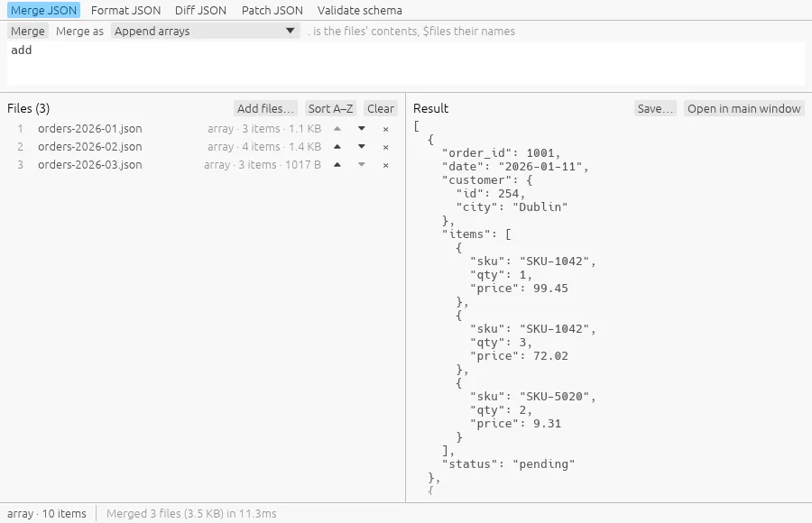The height and width of the screenshot is (523, 812).
Task: Click "price": 72.02 line
Action: point(519,356)
